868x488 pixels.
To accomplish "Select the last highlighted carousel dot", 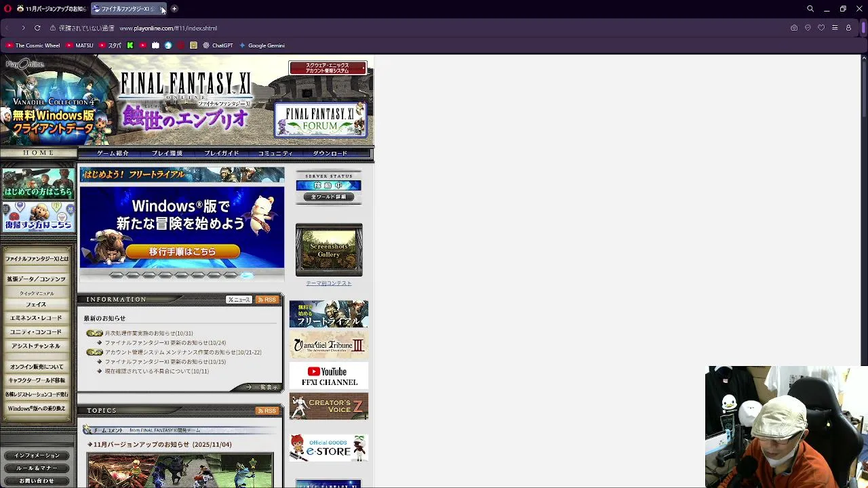I will coord(247,275).
